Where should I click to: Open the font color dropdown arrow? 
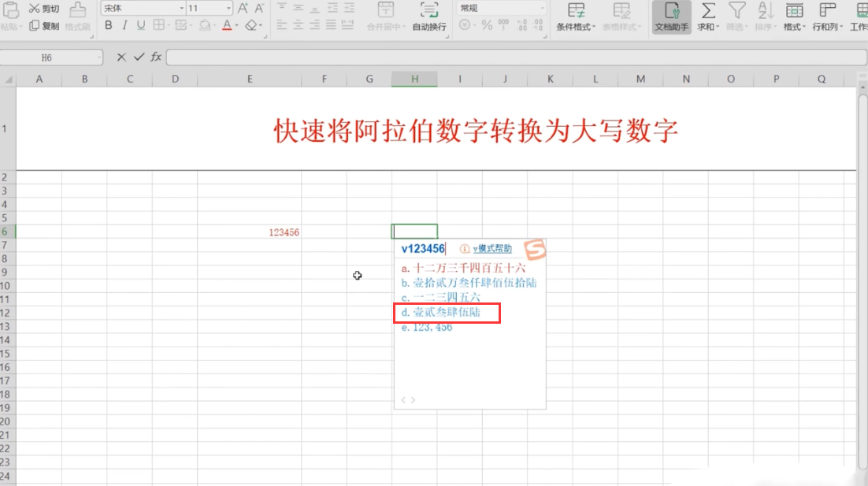coord(237,25)
